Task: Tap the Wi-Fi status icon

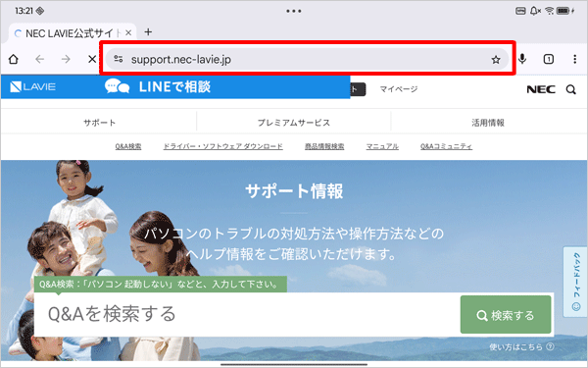Action: pyautogui.click(x=550, y=11)
